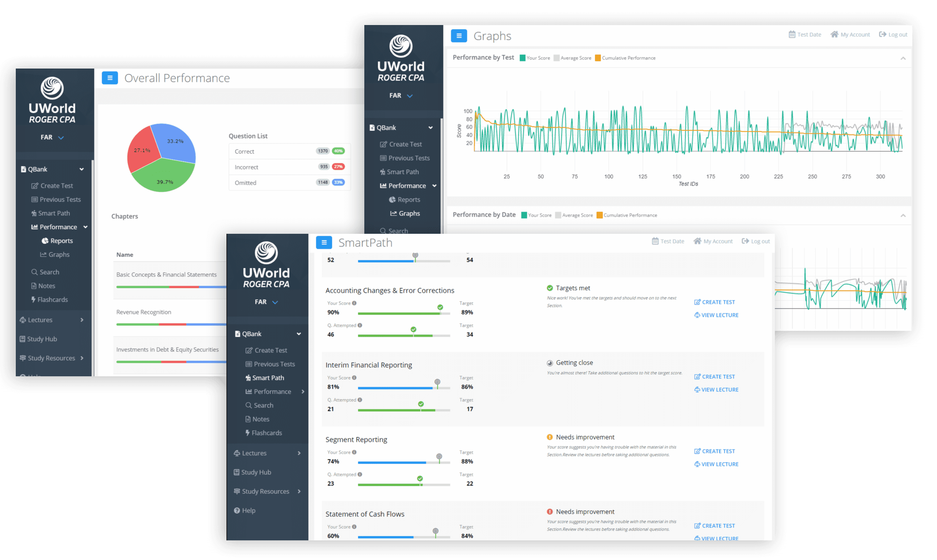
Task: Click Basic Concepts & Financial Statements chapter row
Action: point(170,280)
